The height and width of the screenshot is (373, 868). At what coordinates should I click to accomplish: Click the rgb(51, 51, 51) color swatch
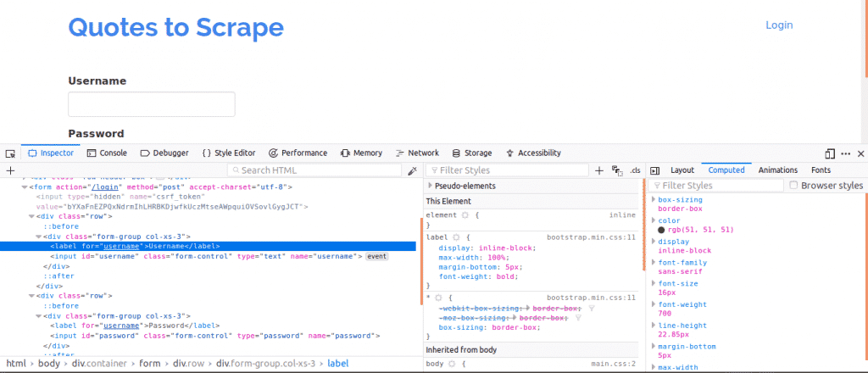(x=661, y=230)
